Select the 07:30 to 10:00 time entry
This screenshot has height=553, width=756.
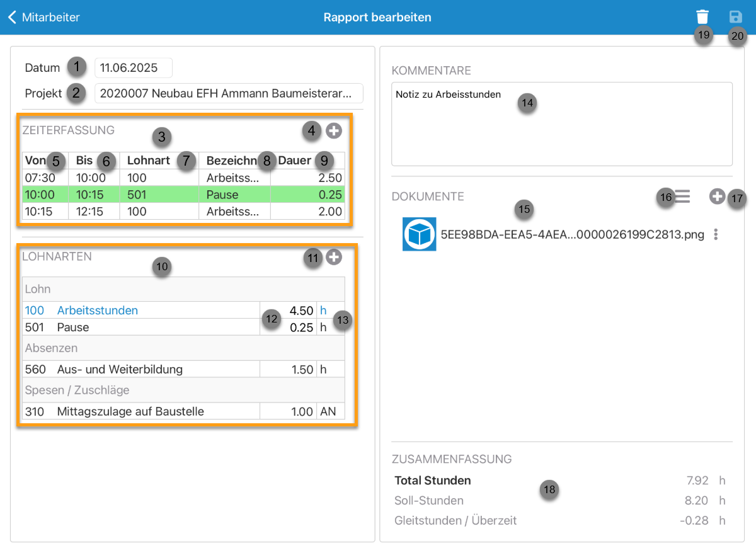click(x=183, y=178)
